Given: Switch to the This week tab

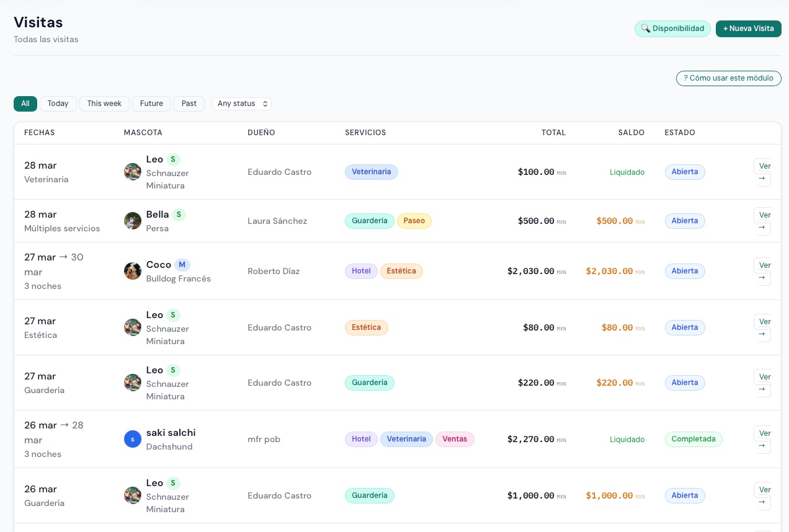Looking at the screenshot, I should pos(104,104).
